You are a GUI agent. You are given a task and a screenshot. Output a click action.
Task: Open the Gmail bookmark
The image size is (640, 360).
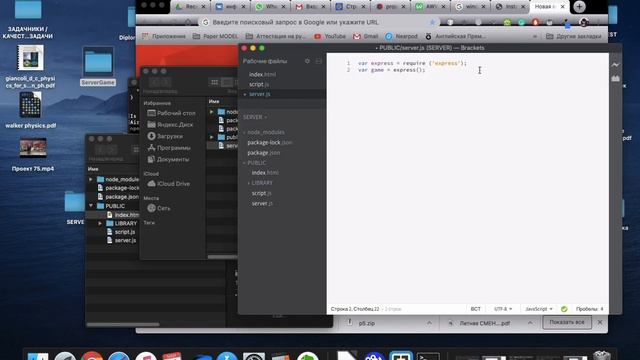pos(365,36)
